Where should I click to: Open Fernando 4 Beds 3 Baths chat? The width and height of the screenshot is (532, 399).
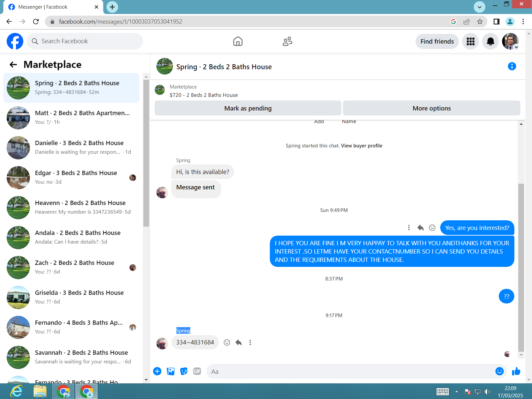coord(72,327)
